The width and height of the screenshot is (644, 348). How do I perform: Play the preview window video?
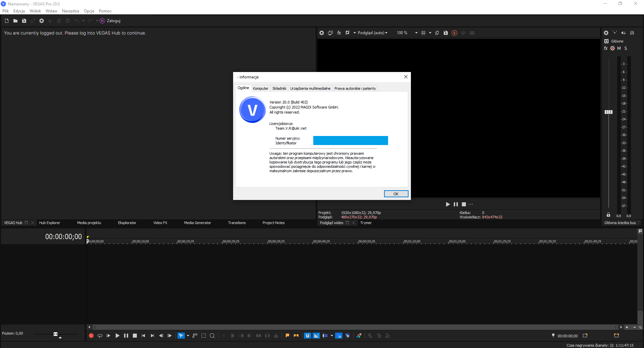(448, 204)
